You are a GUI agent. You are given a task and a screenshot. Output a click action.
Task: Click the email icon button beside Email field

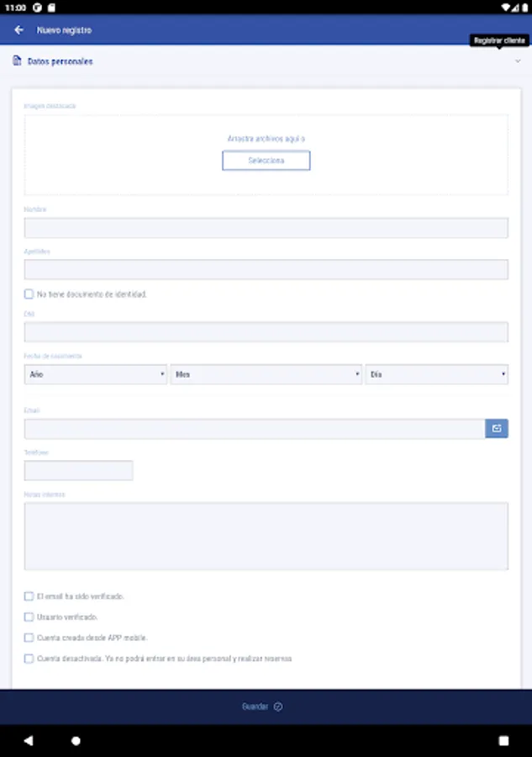pyautogui.click(x=497, y=429)
